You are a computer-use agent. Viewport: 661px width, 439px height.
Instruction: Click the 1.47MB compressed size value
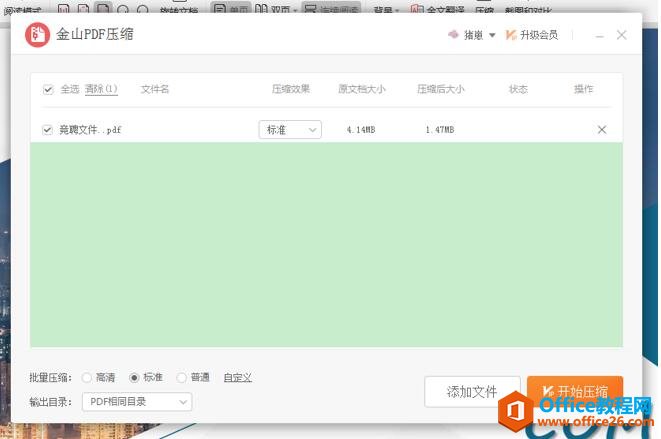point(440,129)
